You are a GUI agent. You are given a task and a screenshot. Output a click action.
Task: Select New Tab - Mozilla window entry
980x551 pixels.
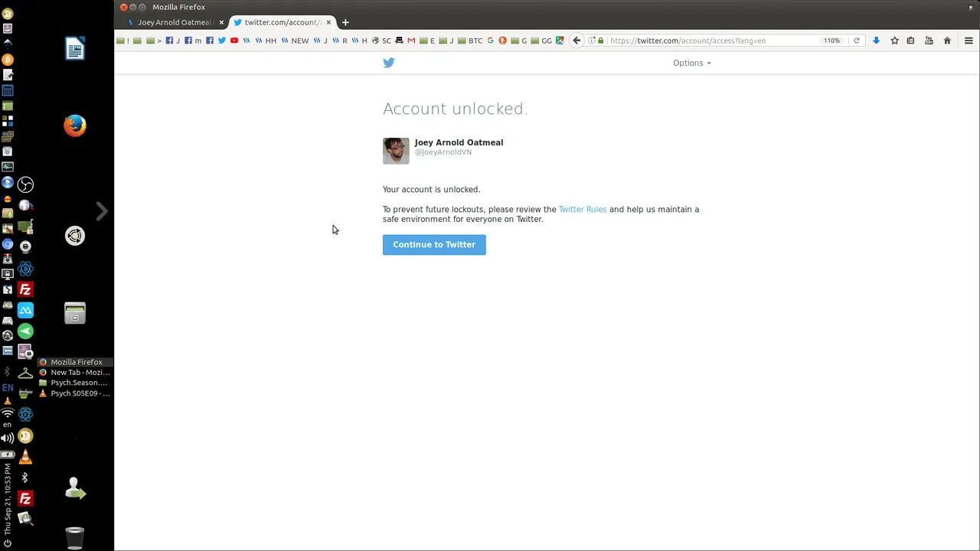(x=75, y=372)
